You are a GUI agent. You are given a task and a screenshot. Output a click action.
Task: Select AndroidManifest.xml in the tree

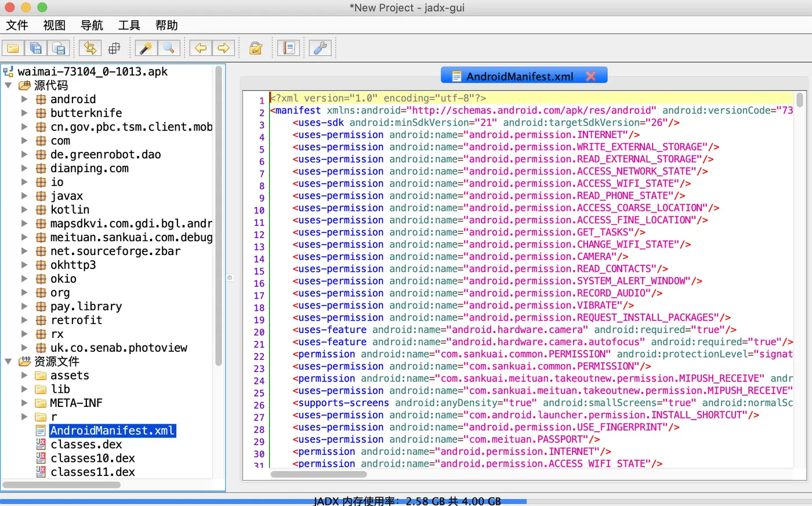click(112, 431)
